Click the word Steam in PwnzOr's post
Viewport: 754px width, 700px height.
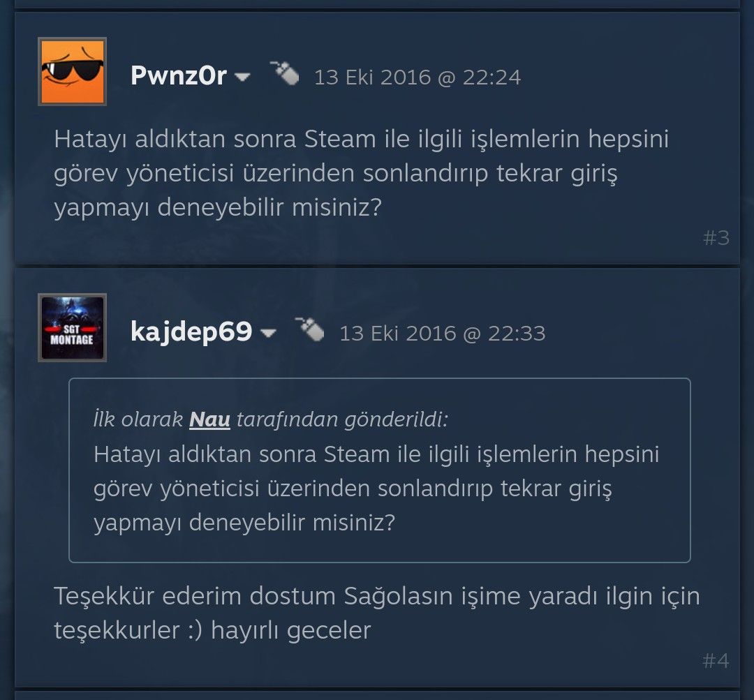(x=340, y=140)
